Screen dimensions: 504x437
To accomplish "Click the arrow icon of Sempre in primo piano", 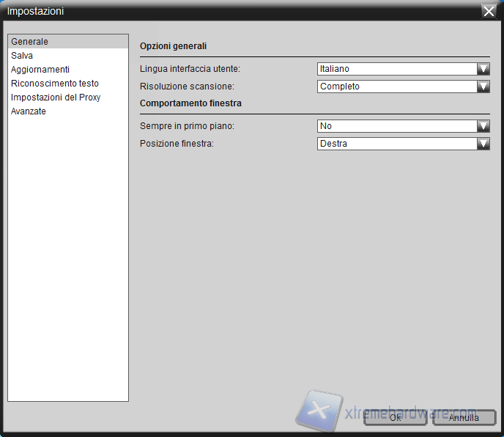I will (483, 126).
